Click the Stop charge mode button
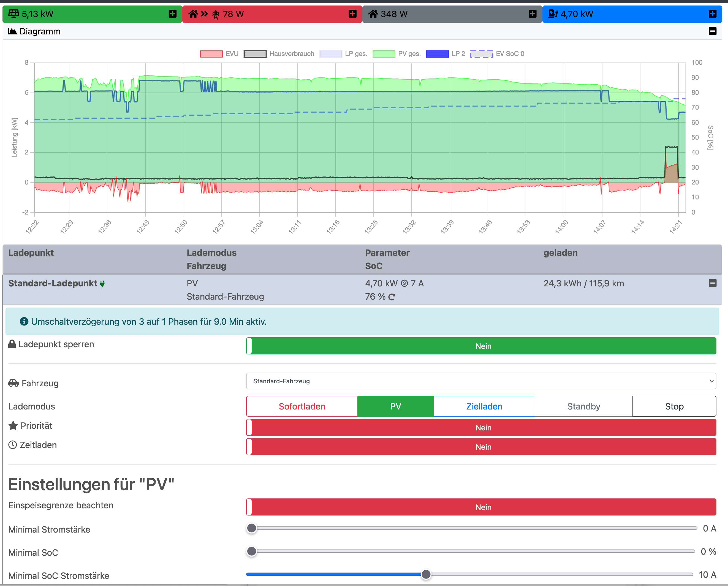The width and height of the screenshot is (728, 586). click(674, 406)
